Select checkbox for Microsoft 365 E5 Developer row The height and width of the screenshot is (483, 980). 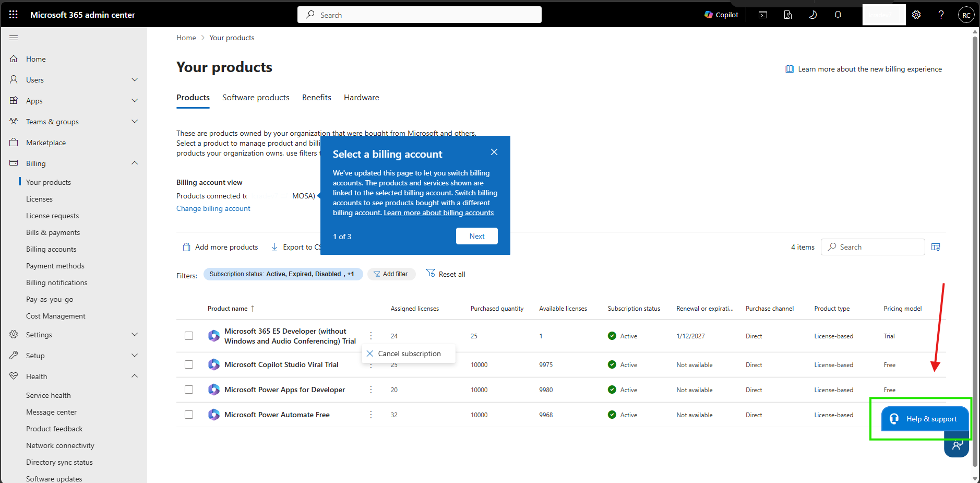coord(189,336)
